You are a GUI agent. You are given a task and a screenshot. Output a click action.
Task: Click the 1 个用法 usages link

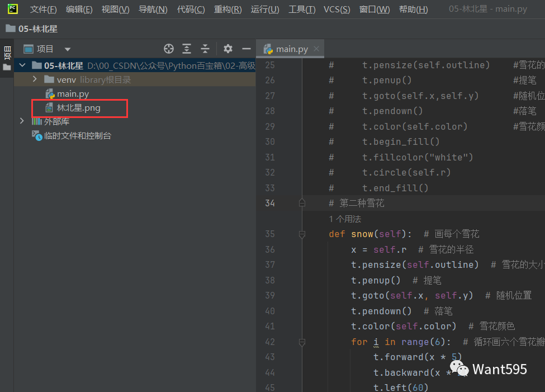tap(345, 219)
